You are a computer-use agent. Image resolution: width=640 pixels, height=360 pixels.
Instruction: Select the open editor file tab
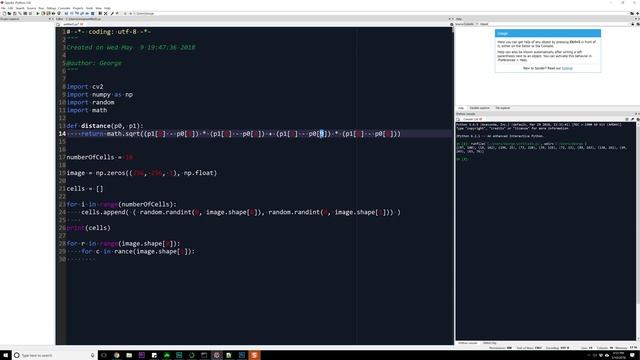coord(73,24)
